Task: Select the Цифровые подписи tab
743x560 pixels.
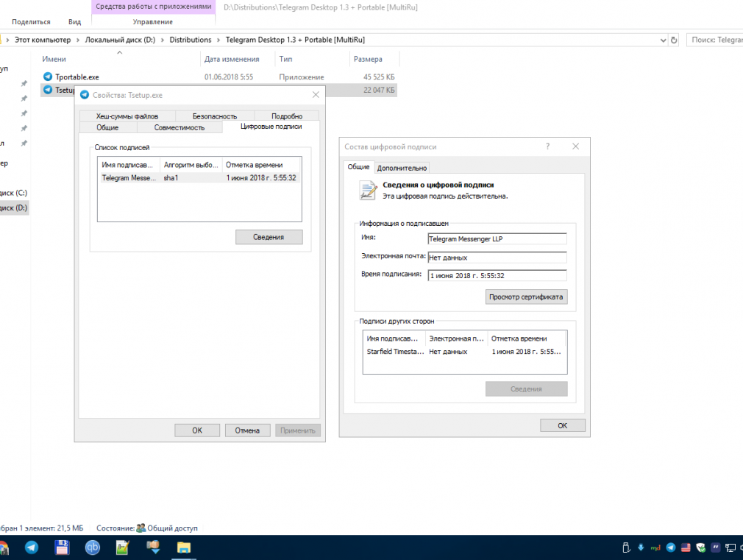Action: coord(271,127)
